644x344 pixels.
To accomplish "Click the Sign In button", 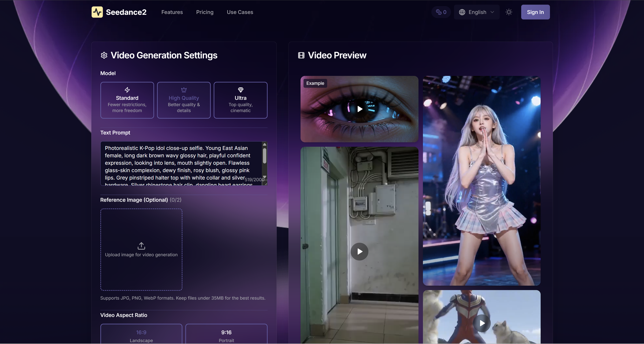I will [535, 12].
